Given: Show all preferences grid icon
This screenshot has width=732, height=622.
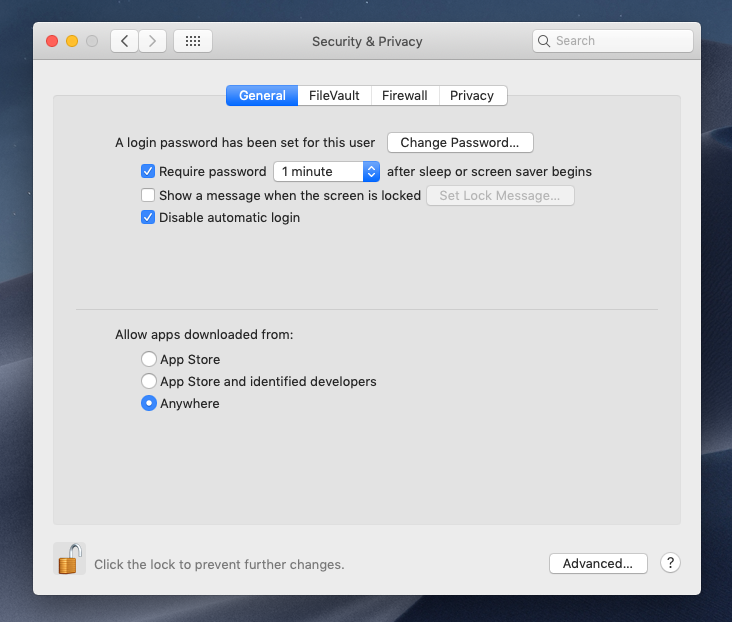Looking at the screenshot, I should [x=193, y=41].
